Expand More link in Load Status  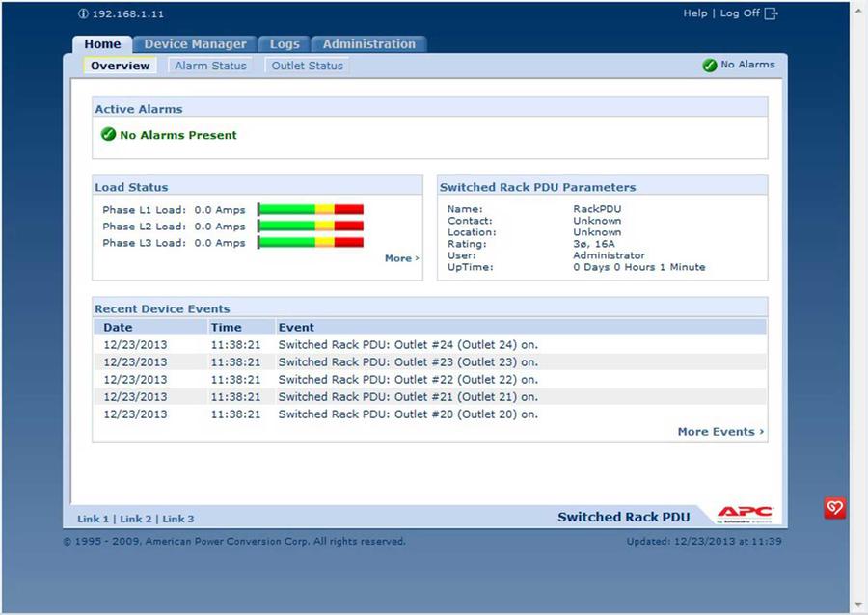401,258
